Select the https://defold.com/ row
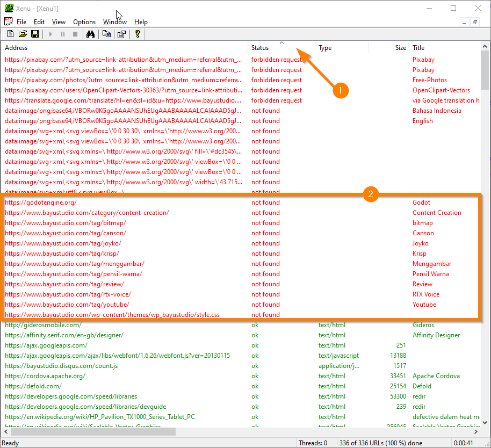This screenshot has height=448, width=491. 241,386
